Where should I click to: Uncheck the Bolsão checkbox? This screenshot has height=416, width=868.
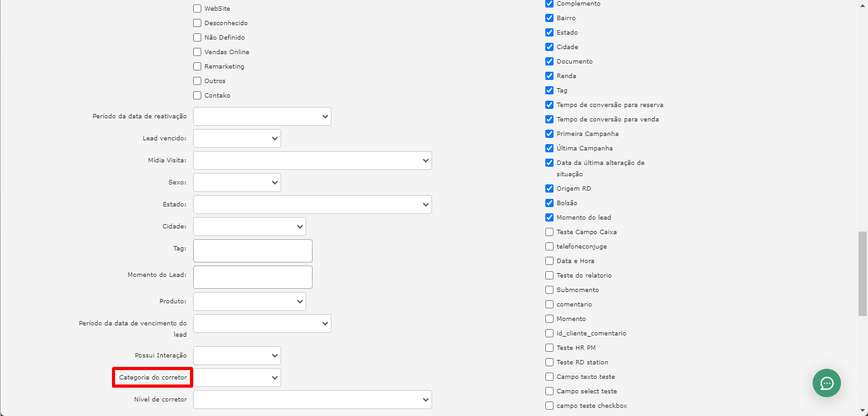pyautogui.click(x=550, y=203)
